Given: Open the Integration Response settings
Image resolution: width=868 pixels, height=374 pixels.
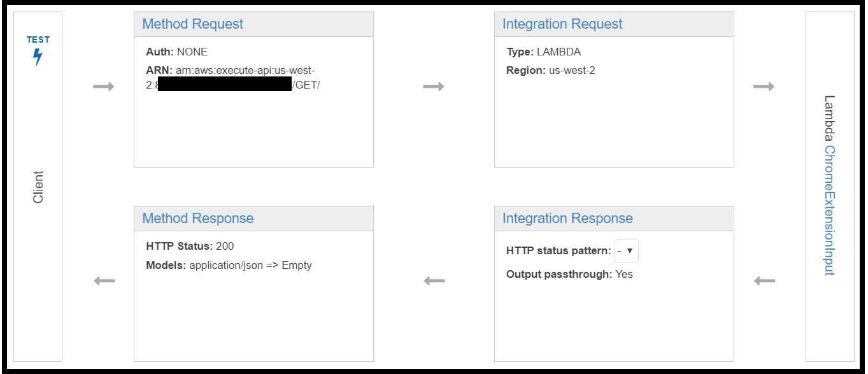Looking at the screenshot, I should click(567, 219).
